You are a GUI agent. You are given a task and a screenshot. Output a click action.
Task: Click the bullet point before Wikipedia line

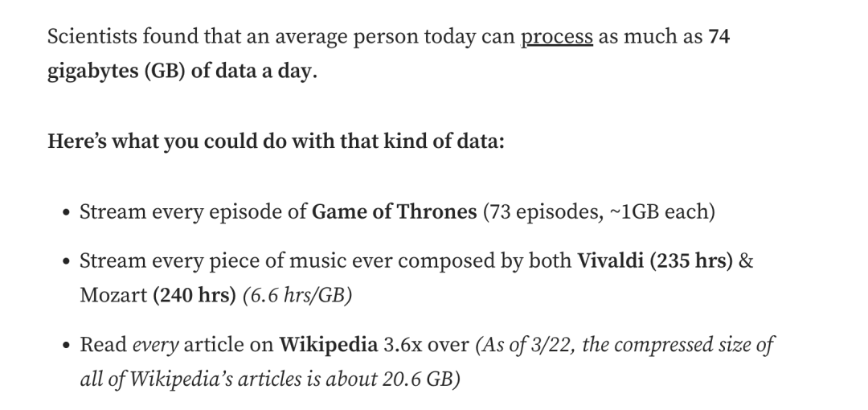tap(67, 346)
